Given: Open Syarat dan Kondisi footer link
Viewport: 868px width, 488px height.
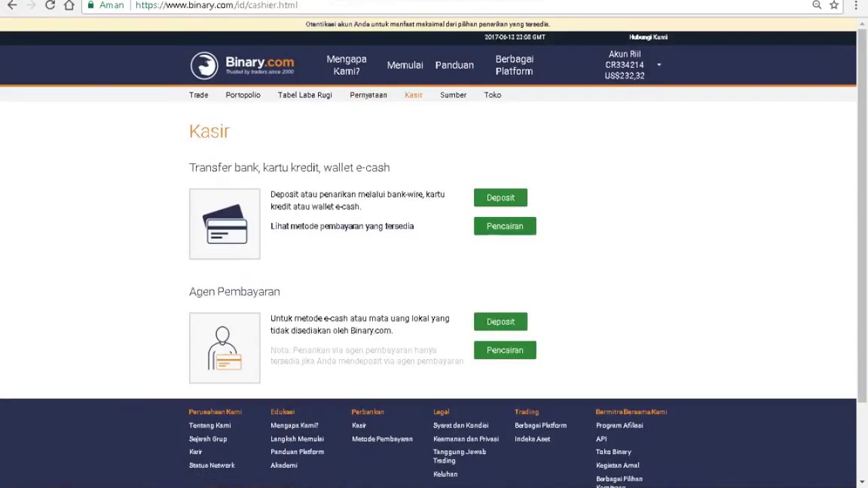Looking at the screenshot, I should (461, 426).
